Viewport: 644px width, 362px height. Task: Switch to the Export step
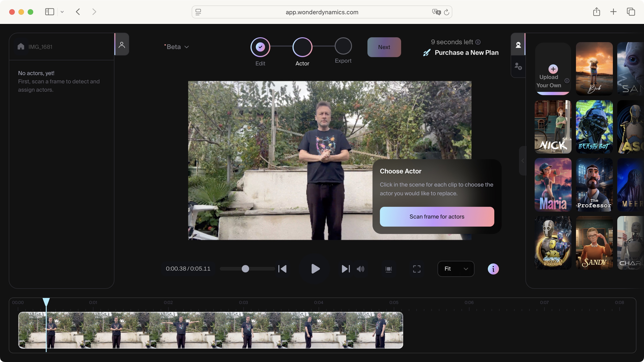click(x=343, y=47)
